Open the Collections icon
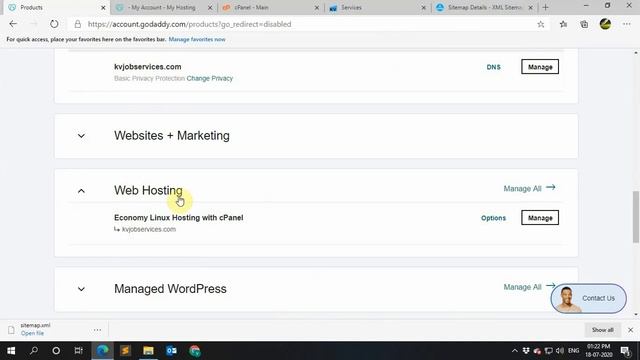The height and width of the screenshot is (360, 640). (584, 24)
